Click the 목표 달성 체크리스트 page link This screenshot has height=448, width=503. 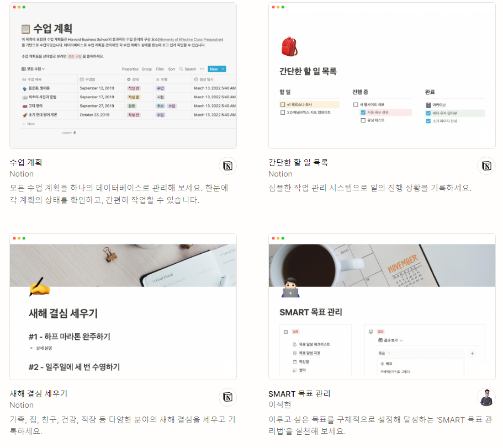[314, 344]
